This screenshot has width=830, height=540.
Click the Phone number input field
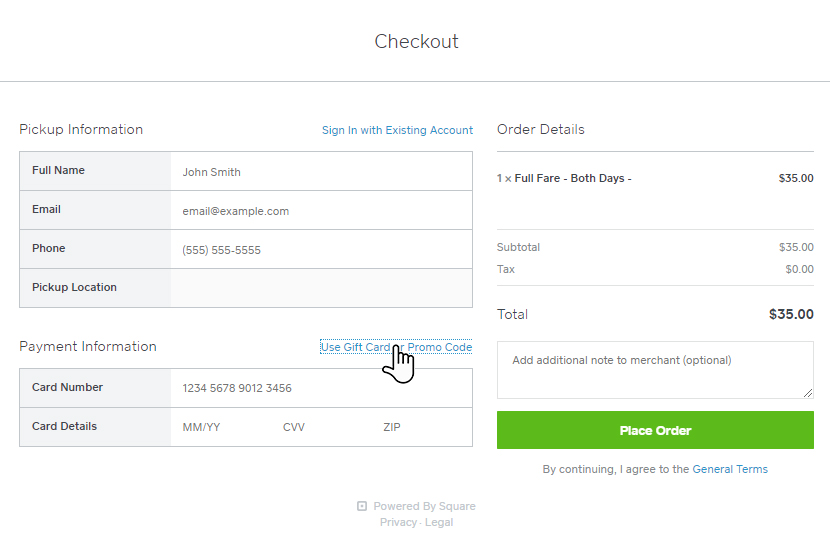(x=320, y=250)
